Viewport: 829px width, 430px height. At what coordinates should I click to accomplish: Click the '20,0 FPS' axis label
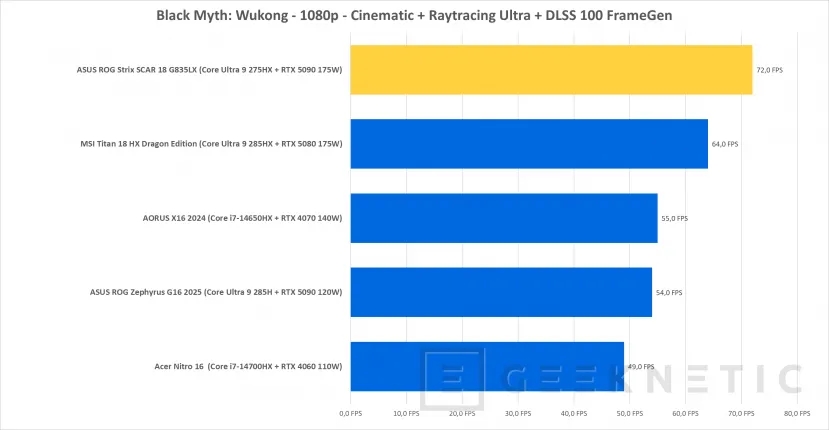tap(462, 414)
